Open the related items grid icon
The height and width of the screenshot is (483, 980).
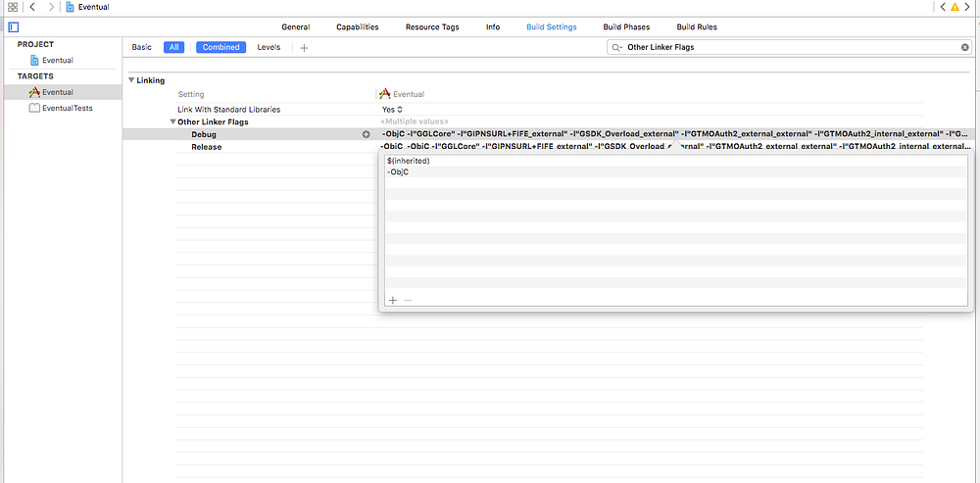[x=13, y=7]
